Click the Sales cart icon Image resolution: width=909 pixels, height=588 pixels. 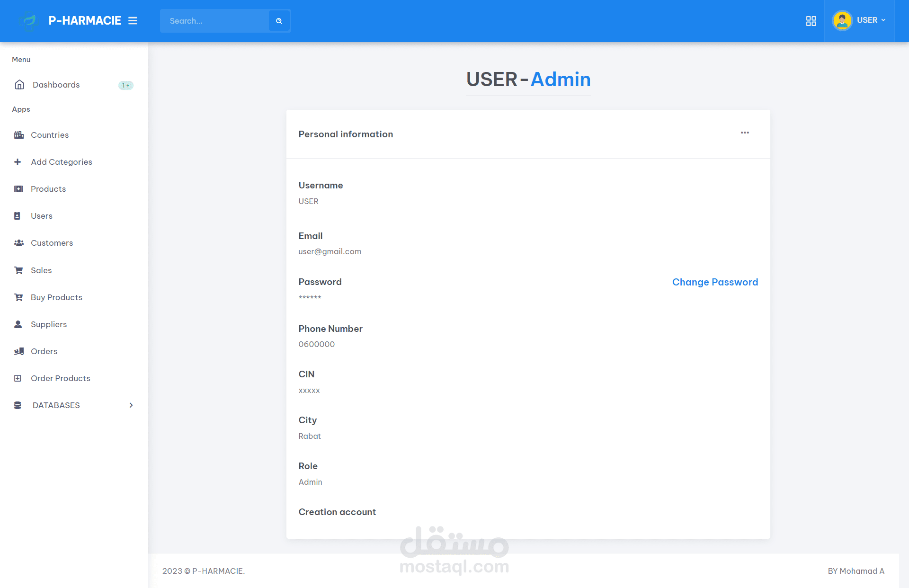19,270
